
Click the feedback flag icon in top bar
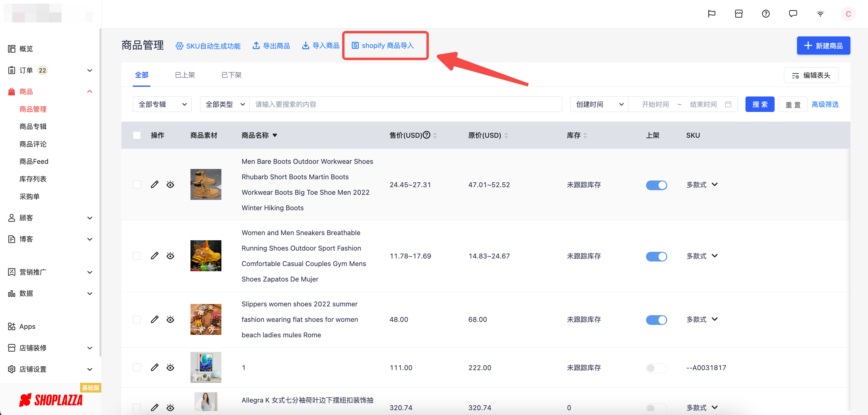pos(712,13)
